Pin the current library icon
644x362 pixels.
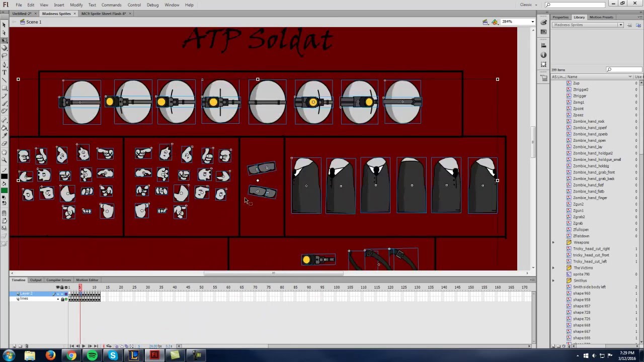coord(629,26)
